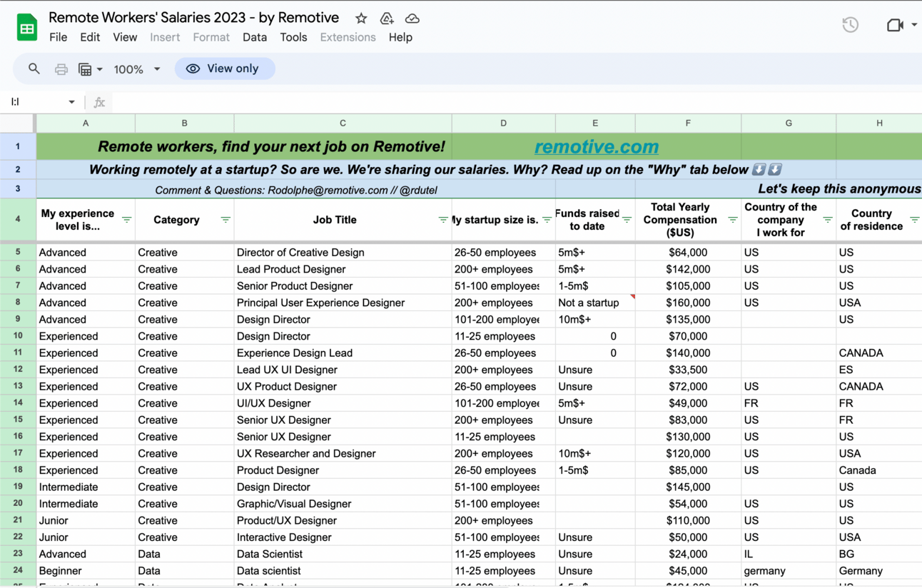Open version history clock icon

click(850, 25)
